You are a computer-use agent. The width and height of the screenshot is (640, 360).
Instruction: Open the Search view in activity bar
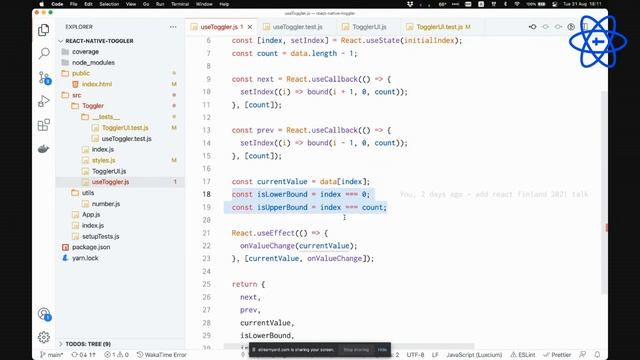pyautogui.click(x=44, y=53)
